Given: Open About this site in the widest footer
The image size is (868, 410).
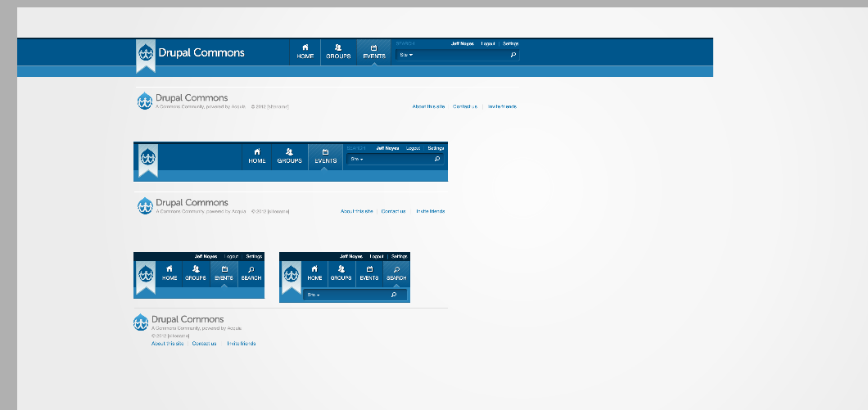Looking at the screenshot, I should (x=428, y=106).
